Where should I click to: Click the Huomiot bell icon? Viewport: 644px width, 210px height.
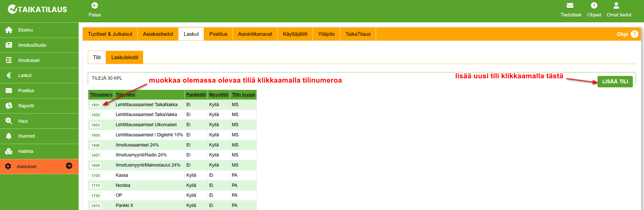coord(9,136)
